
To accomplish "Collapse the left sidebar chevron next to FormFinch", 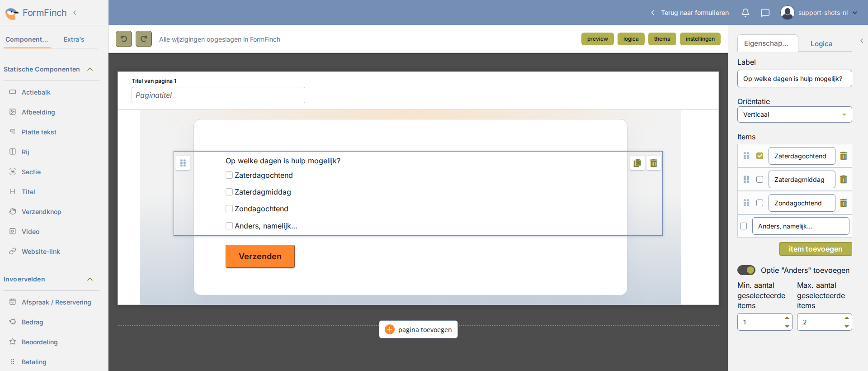I will pos(75,13).
